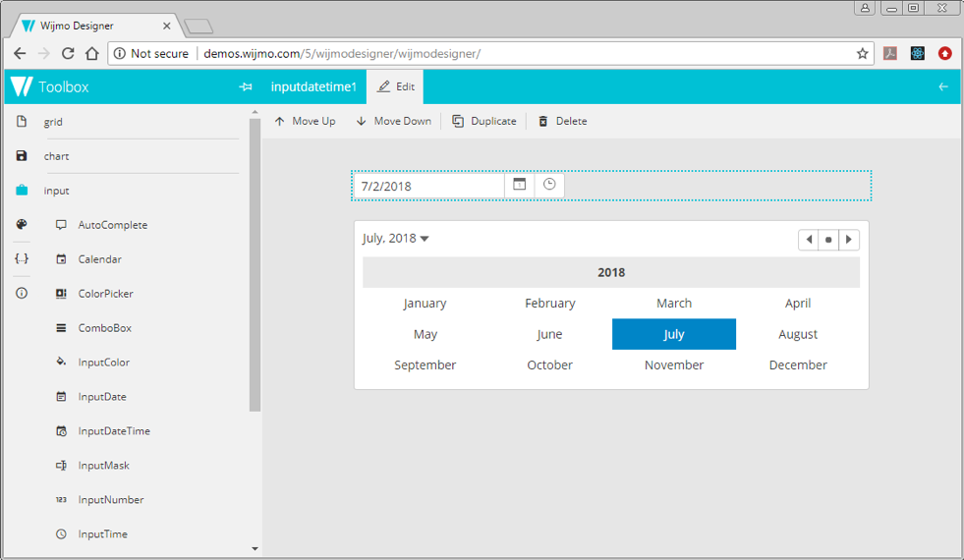
Task: Click the browser address bar URL
Action: 342,53
